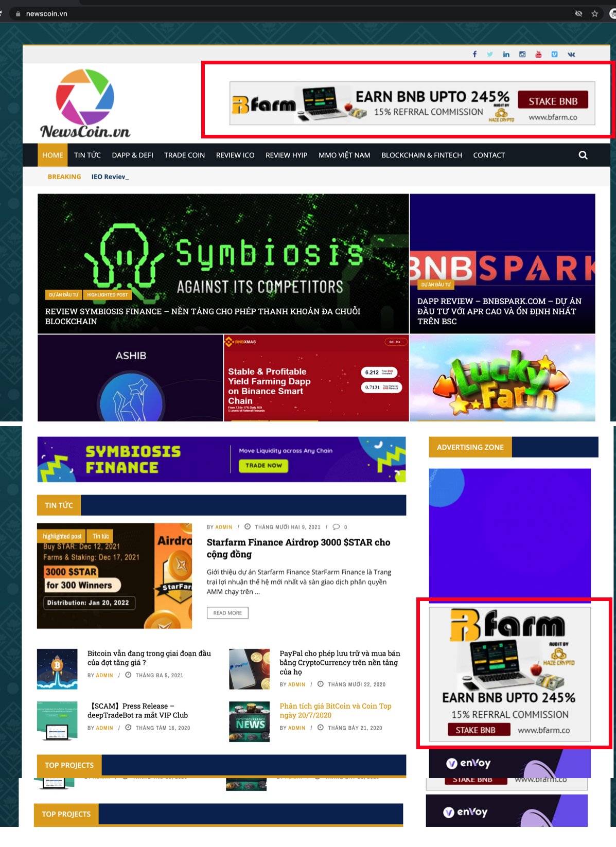Open the Twitter social icon
Viewport: 616px width, 847px height.
click(490, 54)
